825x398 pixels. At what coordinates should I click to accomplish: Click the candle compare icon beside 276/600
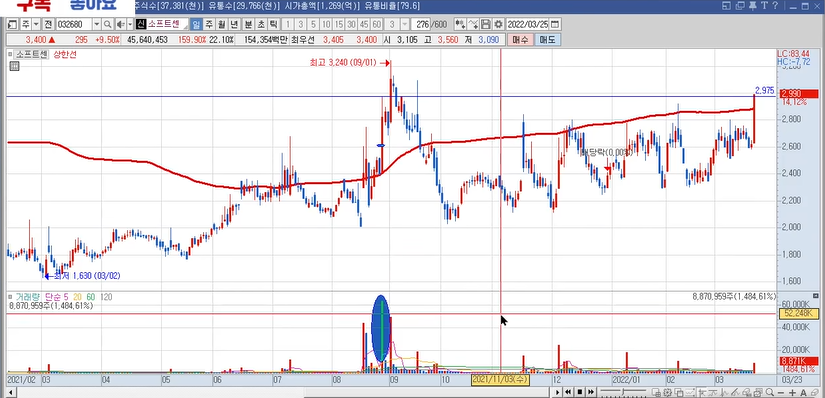(460, 24)
